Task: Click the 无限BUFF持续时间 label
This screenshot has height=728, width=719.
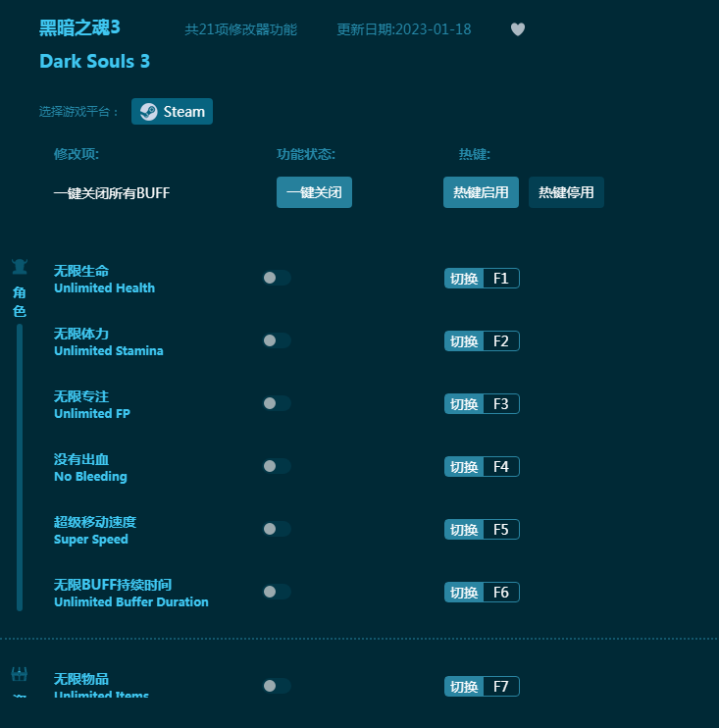Action: pos(113,585)
